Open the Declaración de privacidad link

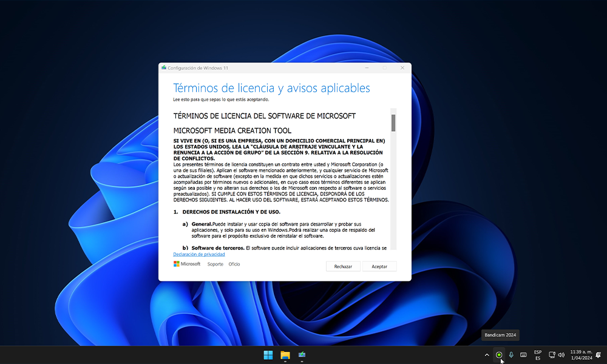coord(198,254)
